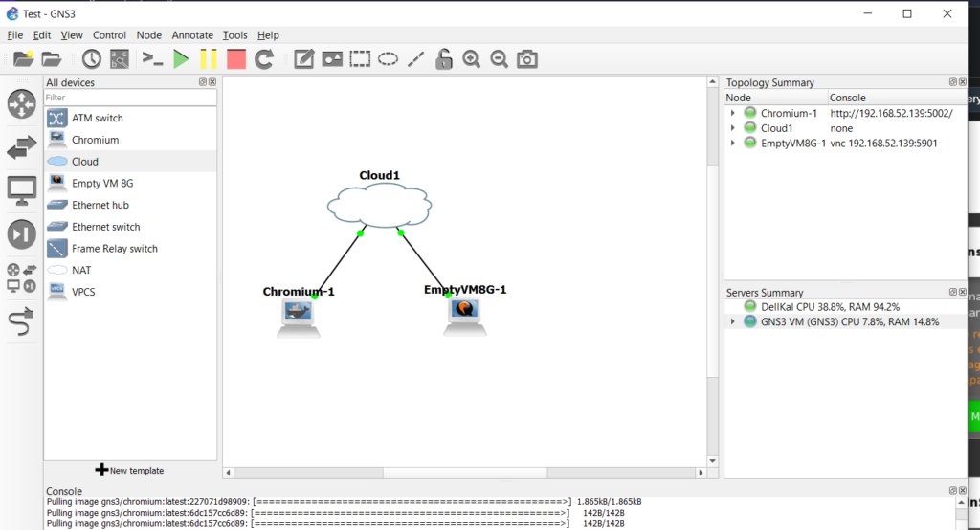Click the canvas horizontal scrollbar
This screenshot has width=980, height=530.
point(465,474)
